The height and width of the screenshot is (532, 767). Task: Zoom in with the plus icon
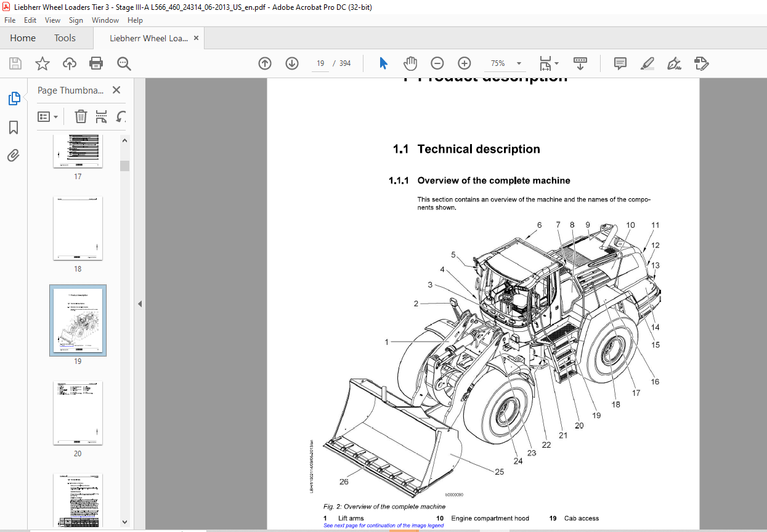[465, 63]
